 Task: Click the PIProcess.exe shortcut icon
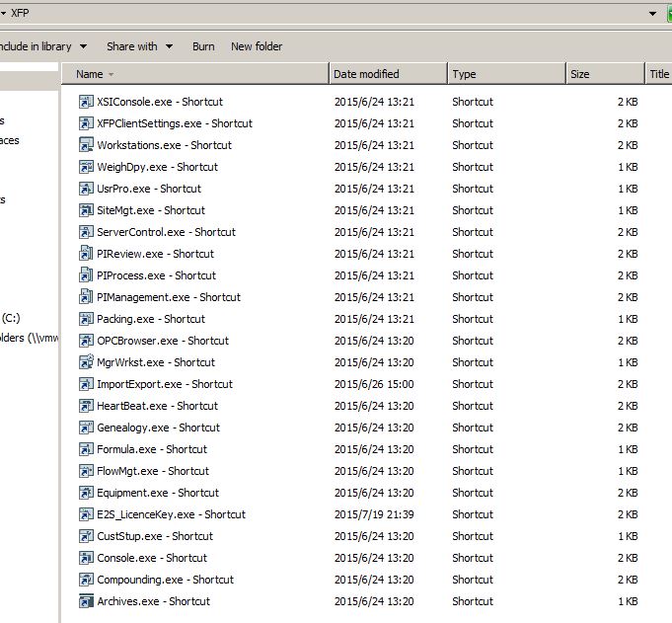pos(86,275)
